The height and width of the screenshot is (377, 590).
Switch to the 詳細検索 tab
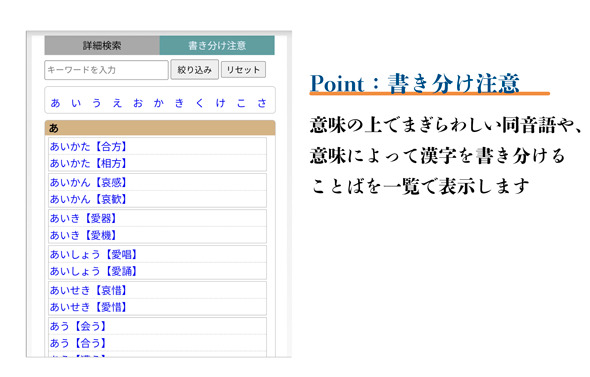pos(102,46)
